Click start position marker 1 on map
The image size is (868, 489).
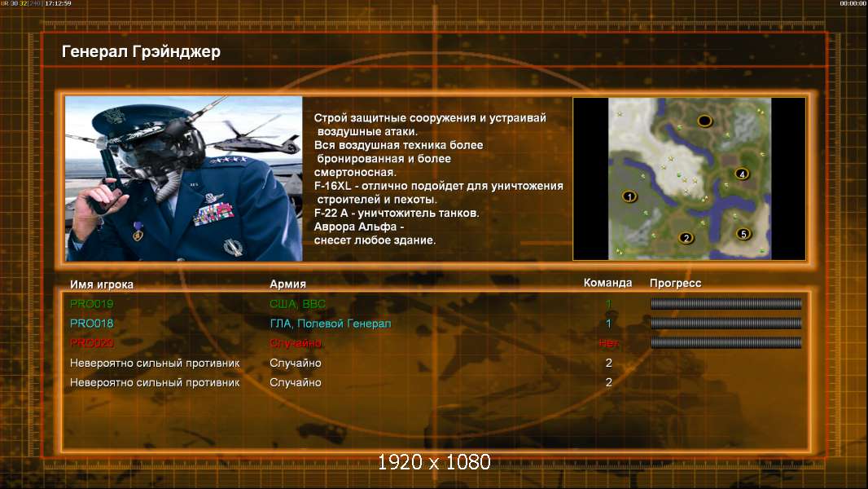click(629, 196)
